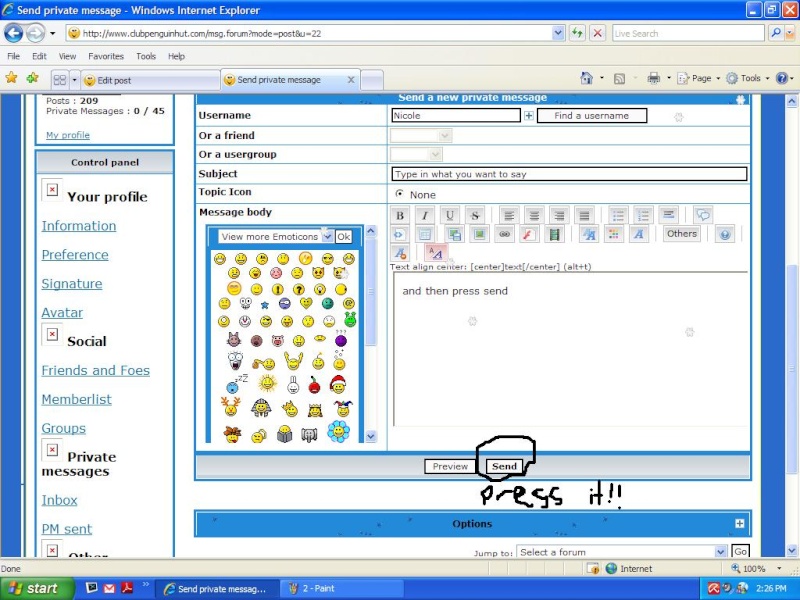This screenshot has height=600, width=800.
Task: Insert a table into the message
Action: 424,235
